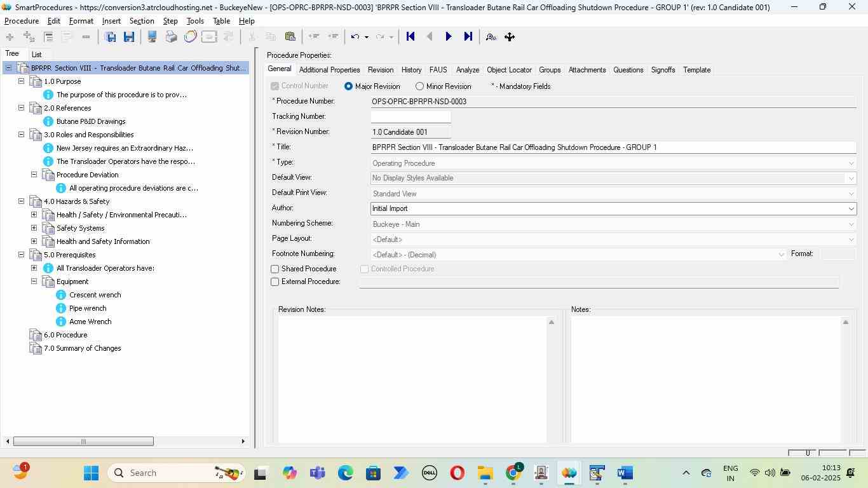Switch to Additional Properties tab
This screenshot has height=488, width=868.
point(329,70)
